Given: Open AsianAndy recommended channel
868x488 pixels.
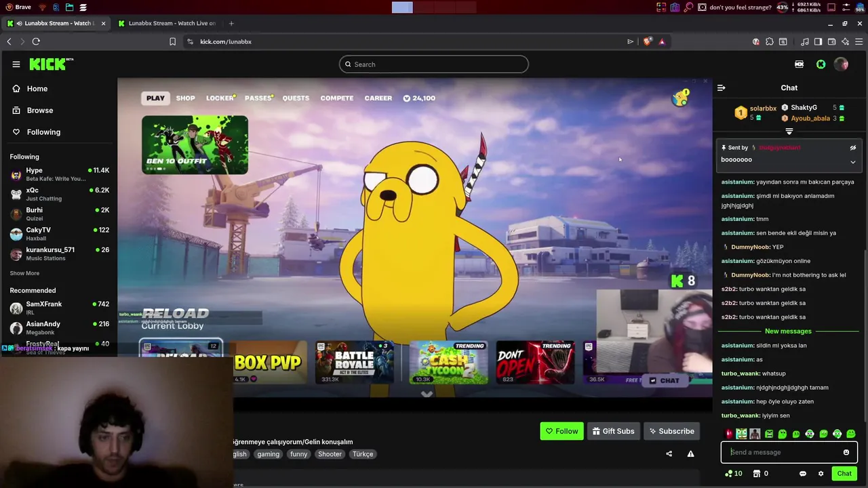Looking at the screenshot, I should pos(59,327).
